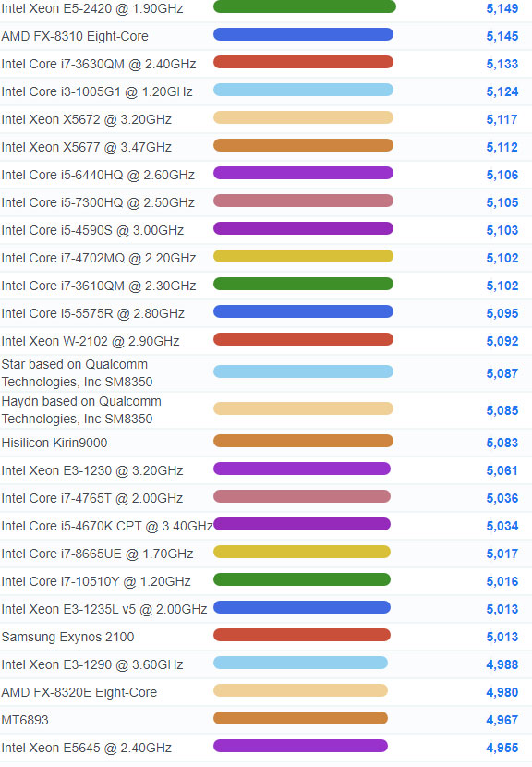Click the red bar for Core i7-3630QM
Screen dimensions: 532x767
pyautogui.click(x=303, y=62)
